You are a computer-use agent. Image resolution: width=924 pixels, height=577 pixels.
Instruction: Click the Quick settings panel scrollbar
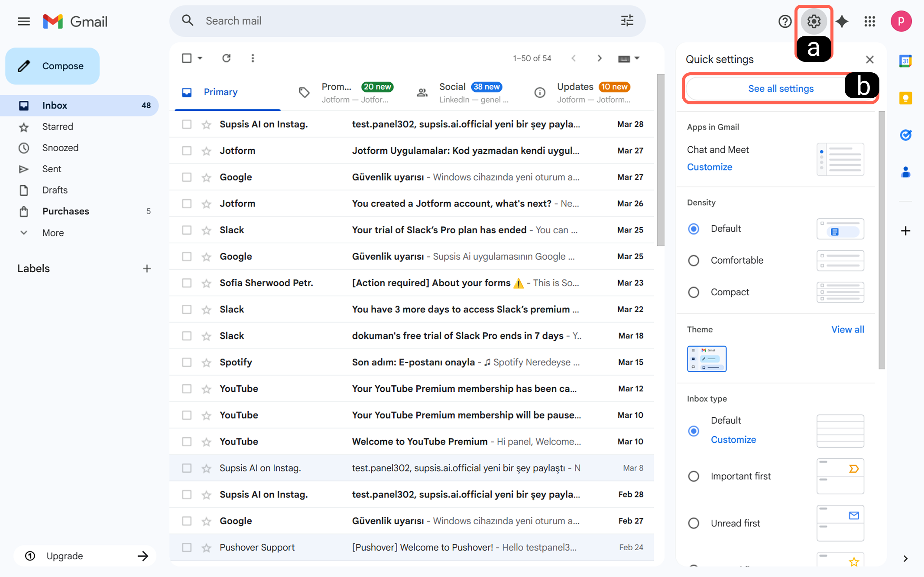882,240
